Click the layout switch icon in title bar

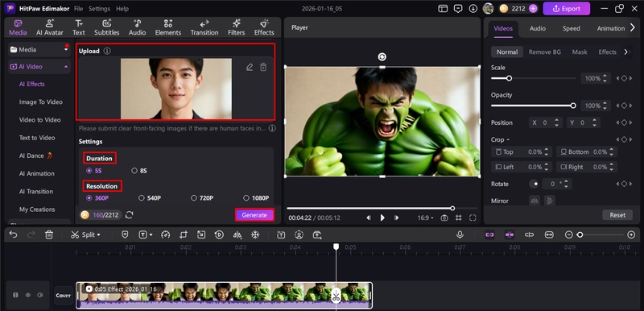(443, 9)
